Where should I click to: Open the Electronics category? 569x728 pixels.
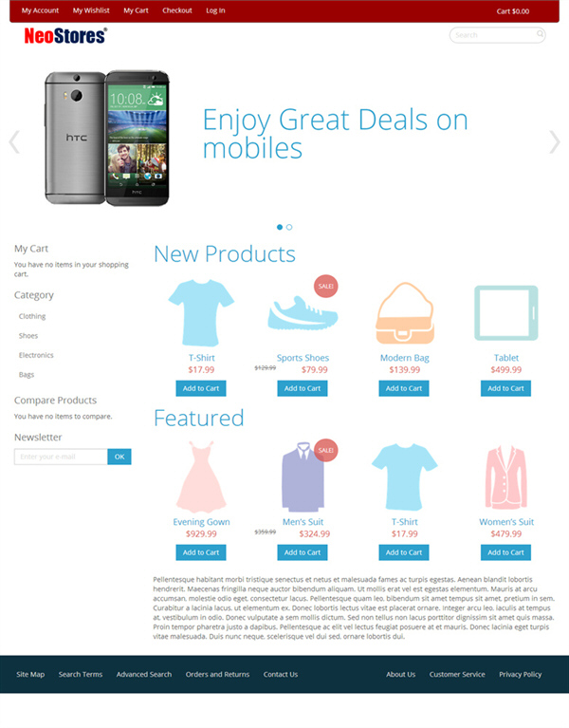coord(36,355)
